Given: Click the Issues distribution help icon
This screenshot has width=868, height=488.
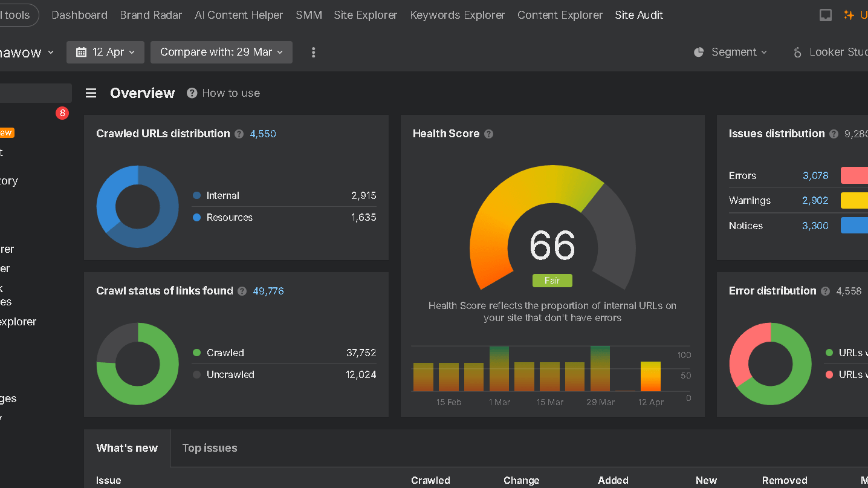Looking at the screenshot, I should click(x=834, y=134).
